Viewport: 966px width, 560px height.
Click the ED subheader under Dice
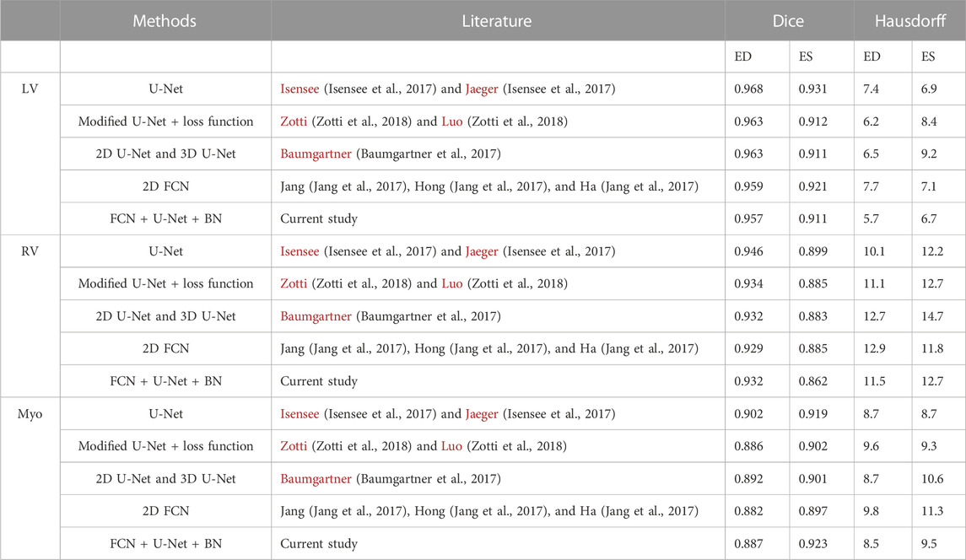click(x=743, y=57)
